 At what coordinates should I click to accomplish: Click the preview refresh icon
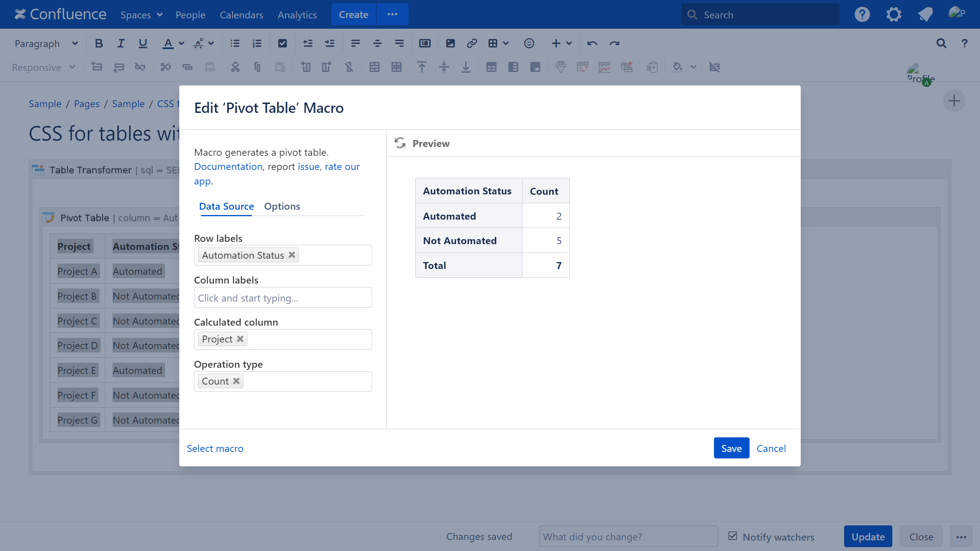pyautogui.click(x=400, y=143)
